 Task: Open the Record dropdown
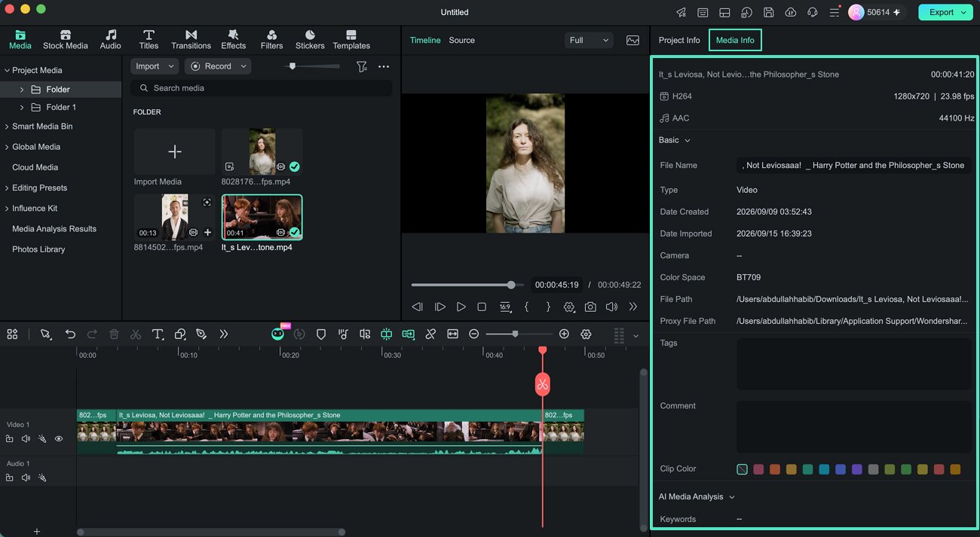(x=218, y=66)
